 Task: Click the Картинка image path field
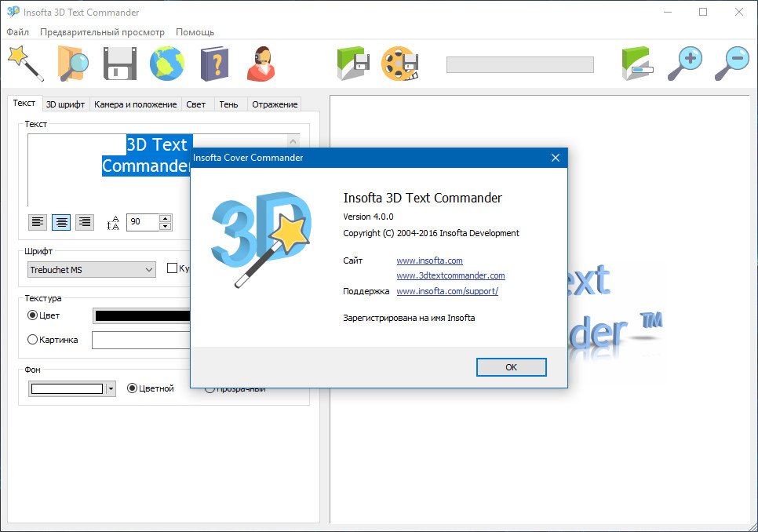pos(141,341)
